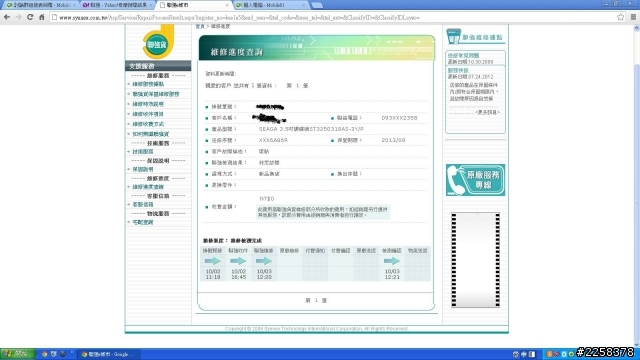Image resolution: width=640 pixels, height=360 pixels.
Task: Click the scrollbar up arrow
Action: pos(636,28)
